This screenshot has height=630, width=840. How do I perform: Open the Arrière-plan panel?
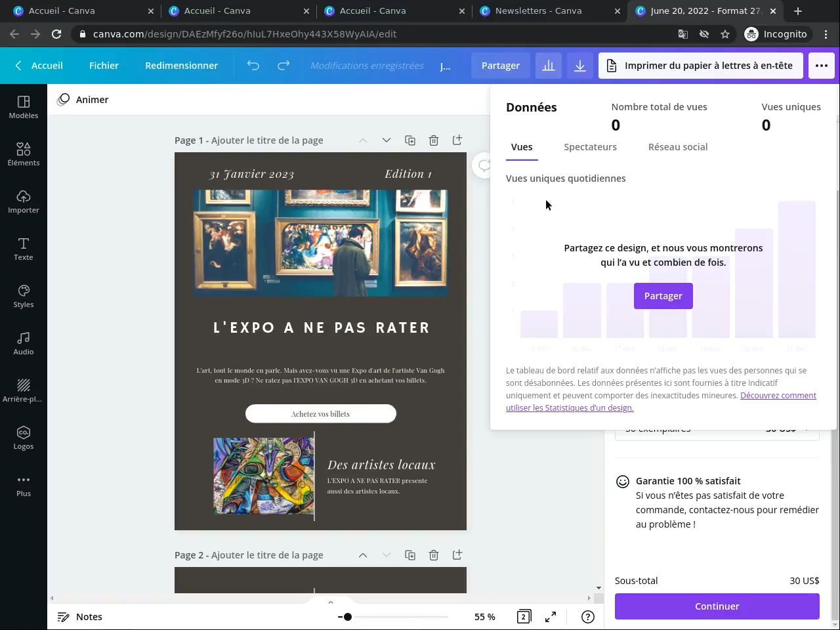pyautogui.click(x=24, y=390)
